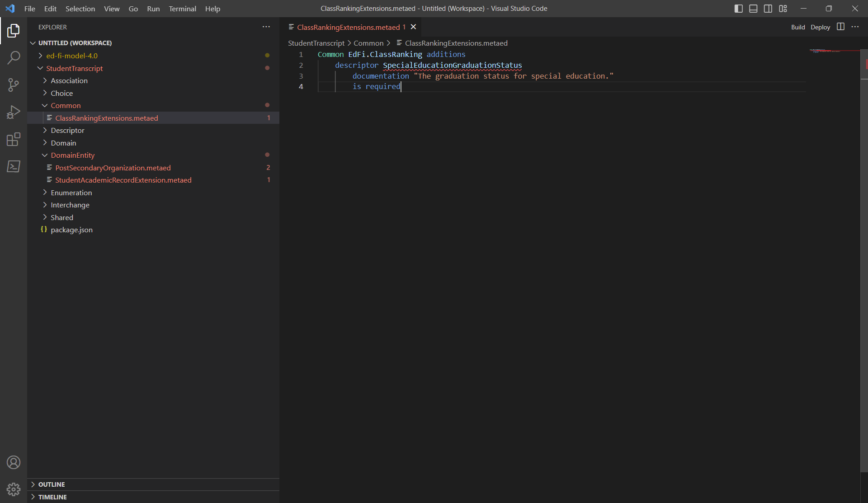Open Explorer views and more actions ellipsis
Image resolution: width=868 pixels, height=503 pixels.
click(266, 27)
